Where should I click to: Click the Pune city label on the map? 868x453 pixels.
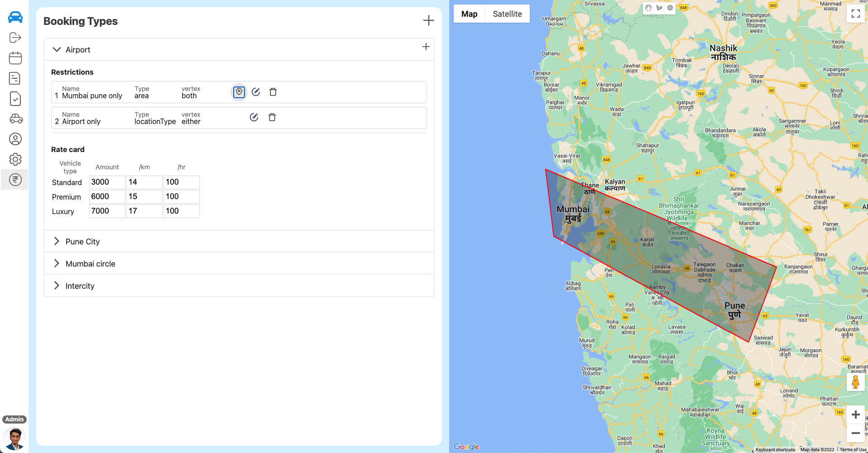(734, 310)
